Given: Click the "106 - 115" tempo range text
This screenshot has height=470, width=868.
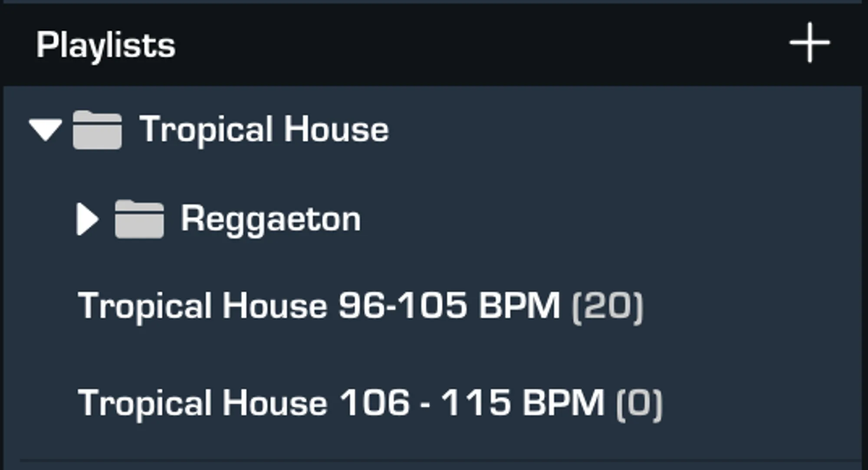Looking at the screenshot, I should [x=424, y=403].
